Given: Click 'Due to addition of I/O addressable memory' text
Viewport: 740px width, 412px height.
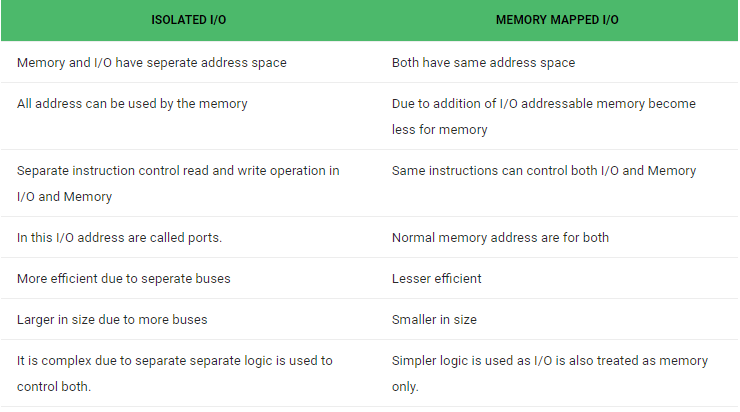Looking at the screenshot, I should (x=543, y=104).
